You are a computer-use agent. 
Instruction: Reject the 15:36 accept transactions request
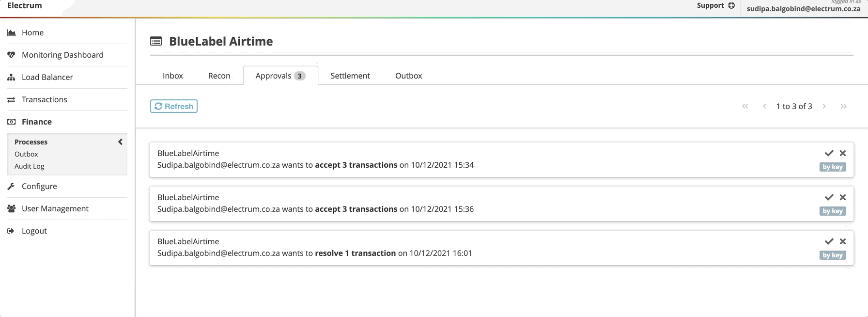click(843, 197)
